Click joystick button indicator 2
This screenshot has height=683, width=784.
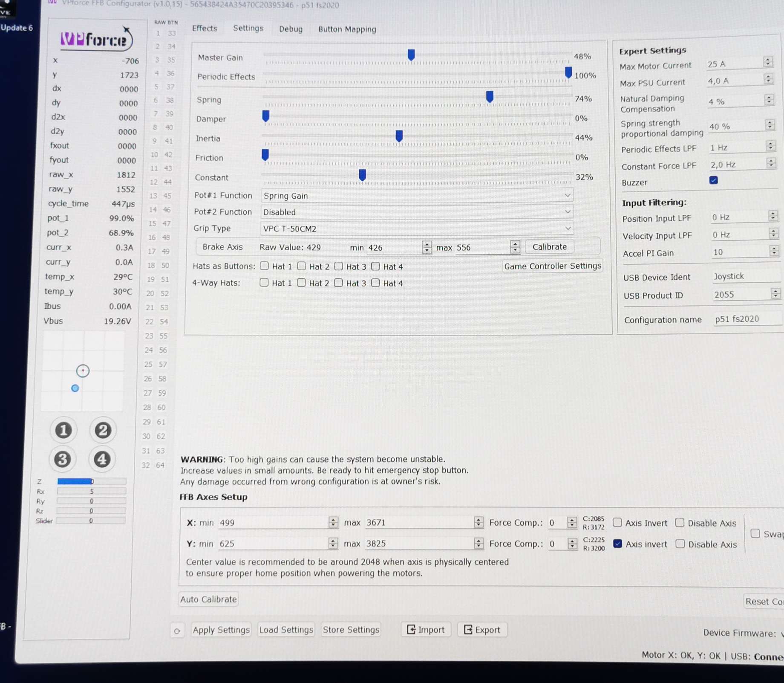[103, 430]
